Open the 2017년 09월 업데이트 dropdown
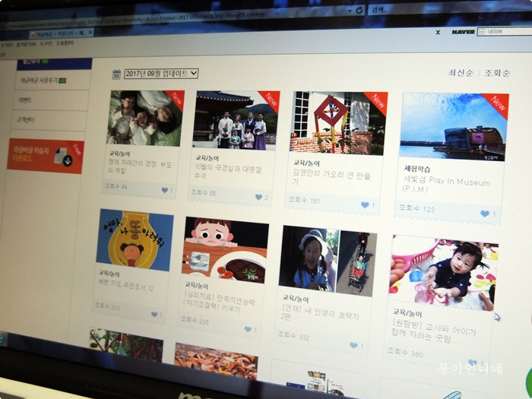Viewport: 532px width, 399px height. (x=161, y=73)
